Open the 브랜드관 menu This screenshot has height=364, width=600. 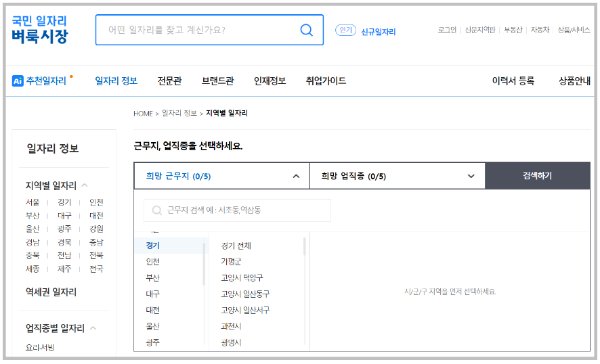click(x=217, y=81)
